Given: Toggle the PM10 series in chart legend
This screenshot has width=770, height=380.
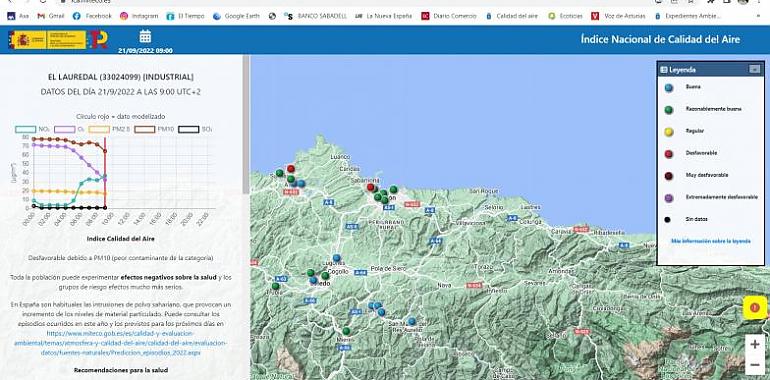Looking at the screenshot, I should 154,130.
